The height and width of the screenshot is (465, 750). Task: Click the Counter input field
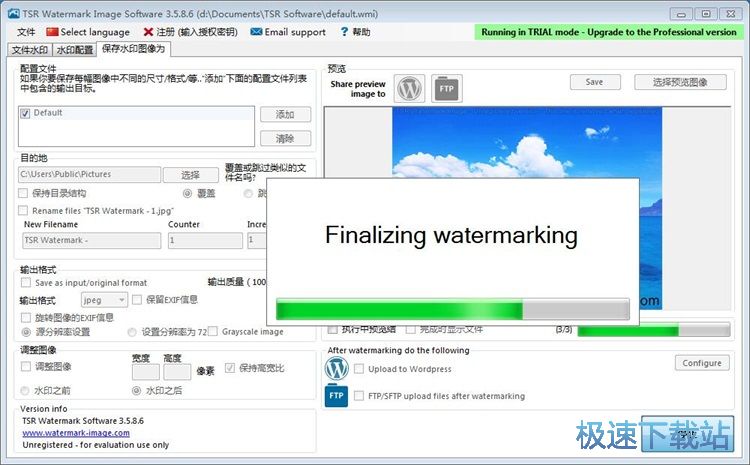click(205, 240)
